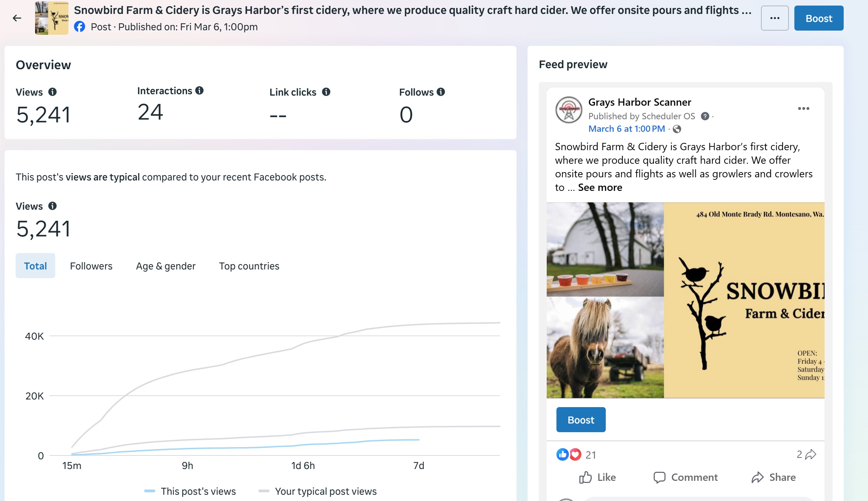Click the reactions emoji icons
This screenshot has width=868, height=501.
point(569,454)
